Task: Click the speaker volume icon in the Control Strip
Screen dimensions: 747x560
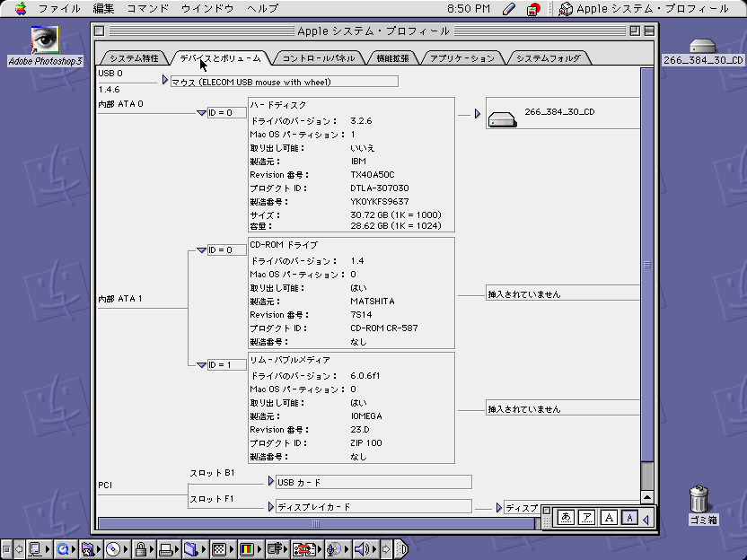Action: click(x=362, y=549)
